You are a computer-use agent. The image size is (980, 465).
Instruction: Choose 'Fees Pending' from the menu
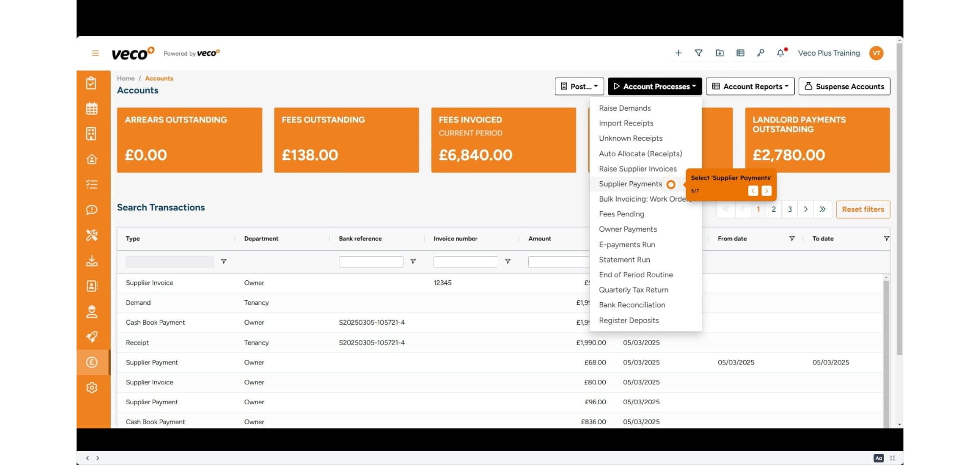point(645,214)
